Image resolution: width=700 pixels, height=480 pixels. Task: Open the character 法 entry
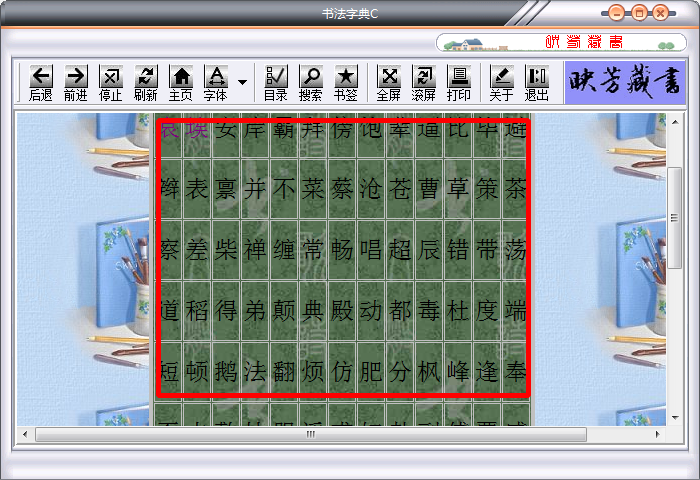[x=255, y=371]
